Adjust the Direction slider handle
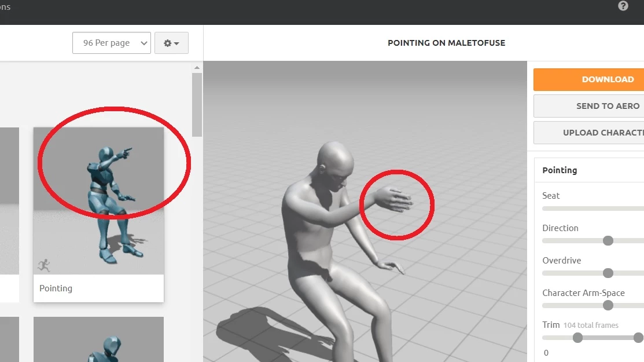Screen dimensions: 644x362 (608, 241)
